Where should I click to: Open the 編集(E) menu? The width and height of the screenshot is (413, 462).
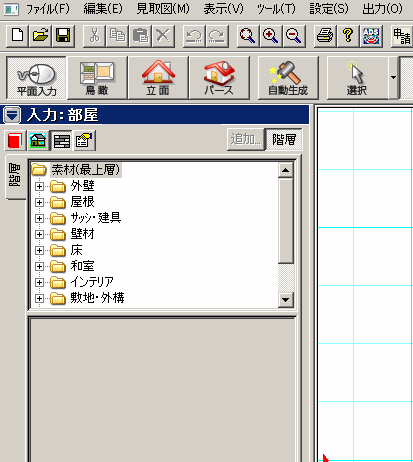point(103,9)
